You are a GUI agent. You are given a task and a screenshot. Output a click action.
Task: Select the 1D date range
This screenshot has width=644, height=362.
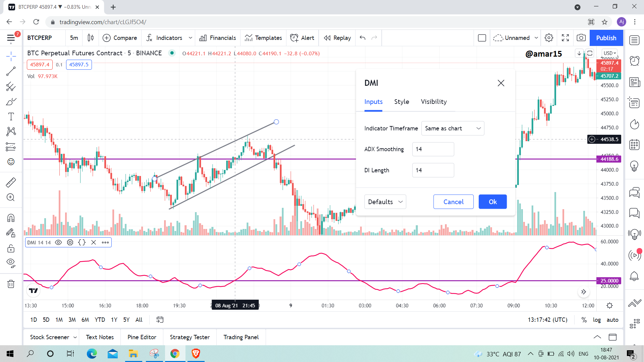pyautogui.click(x=34, y=320)
